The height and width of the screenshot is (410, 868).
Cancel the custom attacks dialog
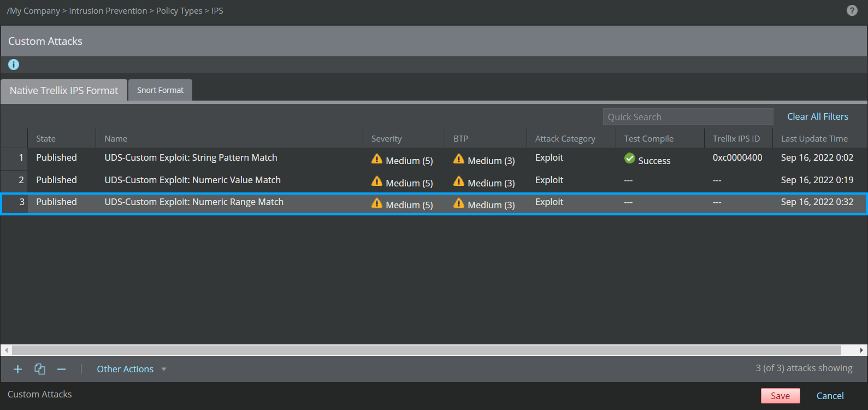point(830,396)
